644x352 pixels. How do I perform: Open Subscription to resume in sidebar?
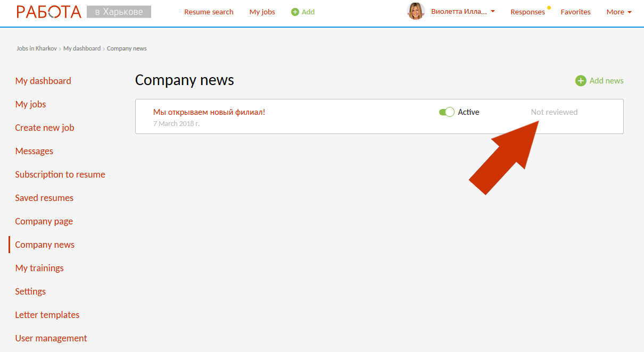60,174
